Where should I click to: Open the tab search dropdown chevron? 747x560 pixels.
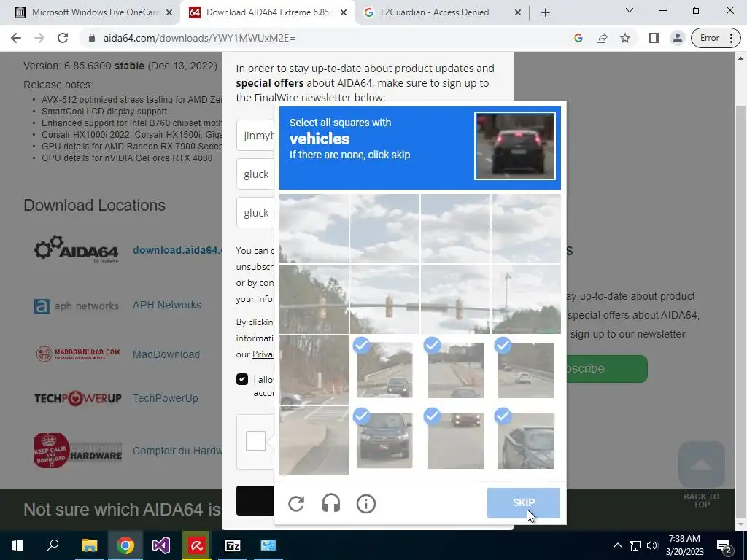pos(629,10)
